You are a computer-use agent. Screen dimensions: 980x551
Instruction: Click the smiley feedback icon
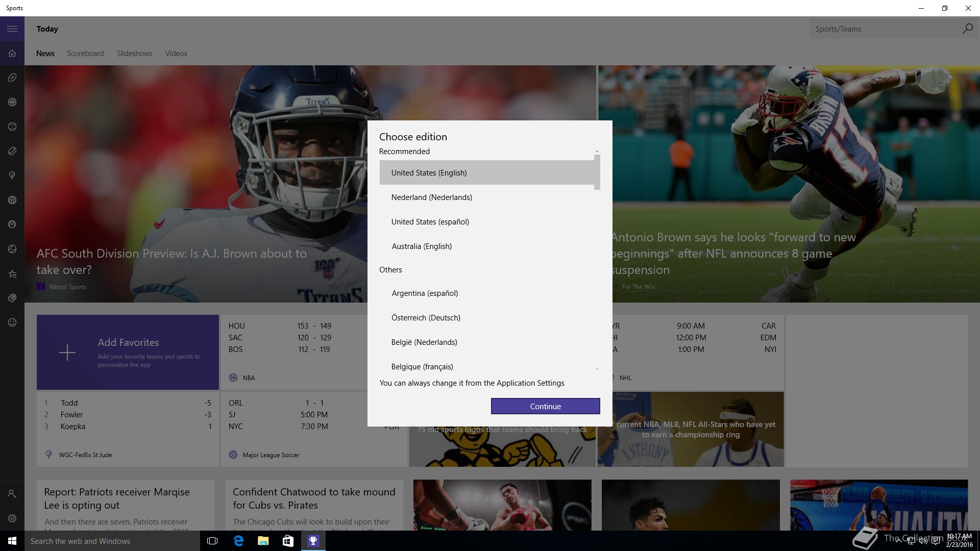click(x=12, y=322)
